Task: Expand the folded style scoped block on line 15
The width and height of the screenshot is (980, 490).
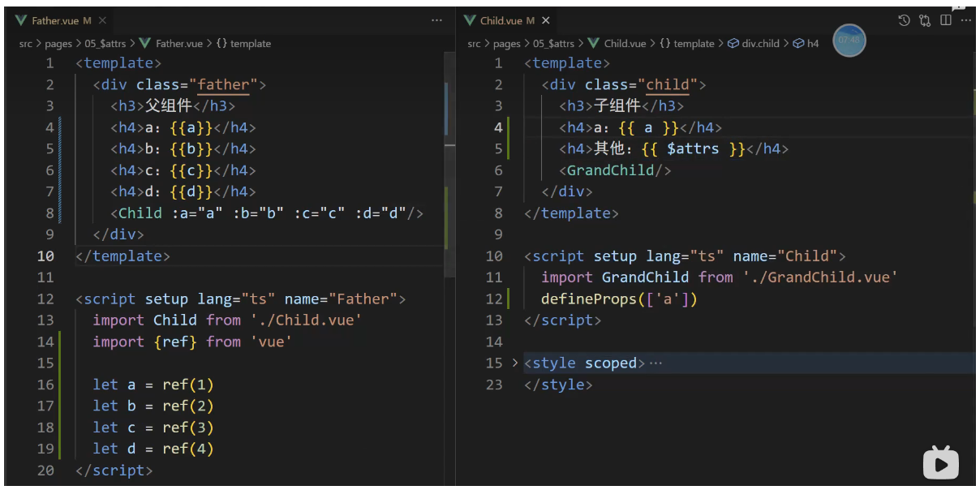Action: pyautogui.click(x=515, y=363)
